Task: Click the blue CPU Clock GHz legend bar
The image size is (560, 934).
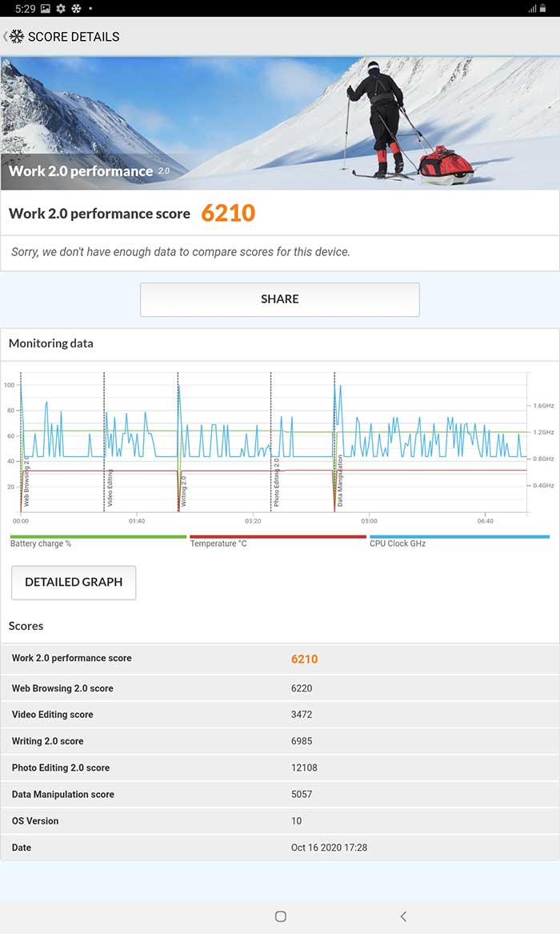Action: coord(459,537)
